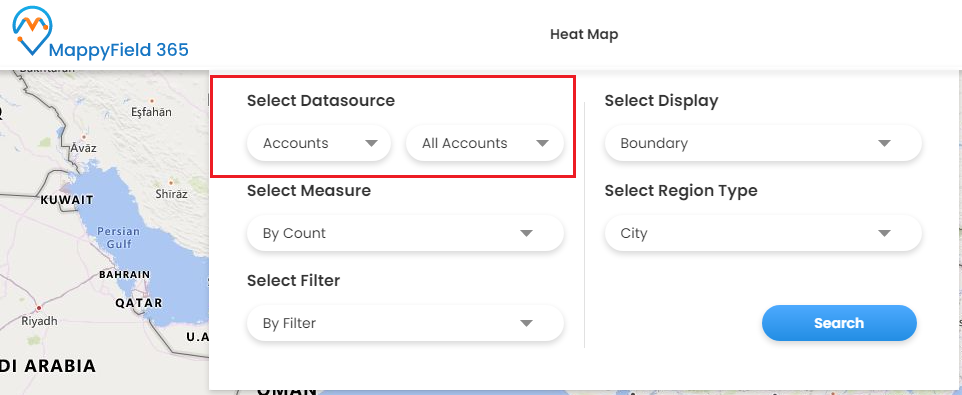Click the arrow in By Filter dropdown
The width and height of the screenshot is (962, 395).
point(526,323)
